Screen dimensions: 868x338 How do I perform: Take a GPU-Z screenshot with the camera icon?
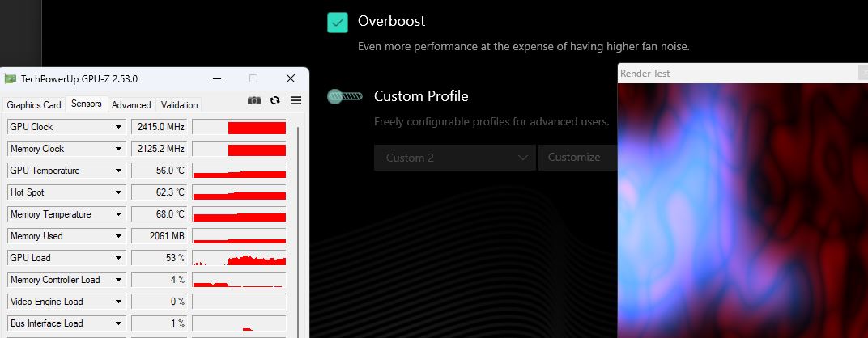click(x=254, y=100)
